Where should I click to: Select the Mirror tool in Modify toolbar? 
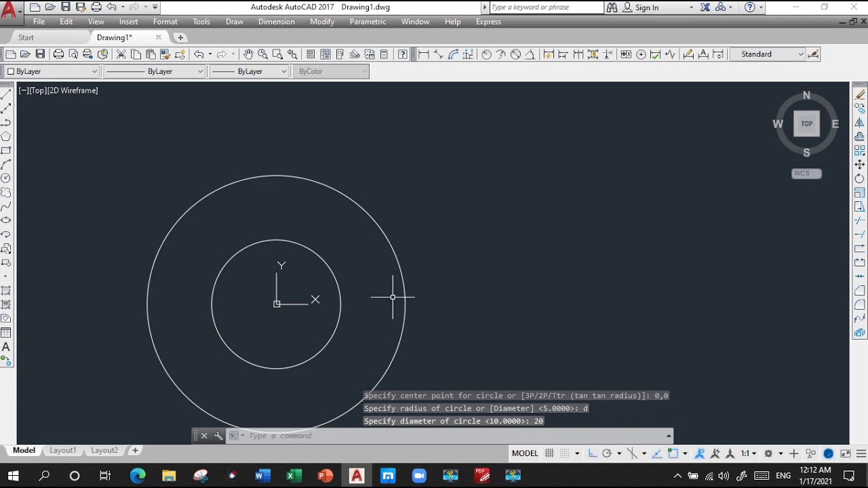(860, 123)
